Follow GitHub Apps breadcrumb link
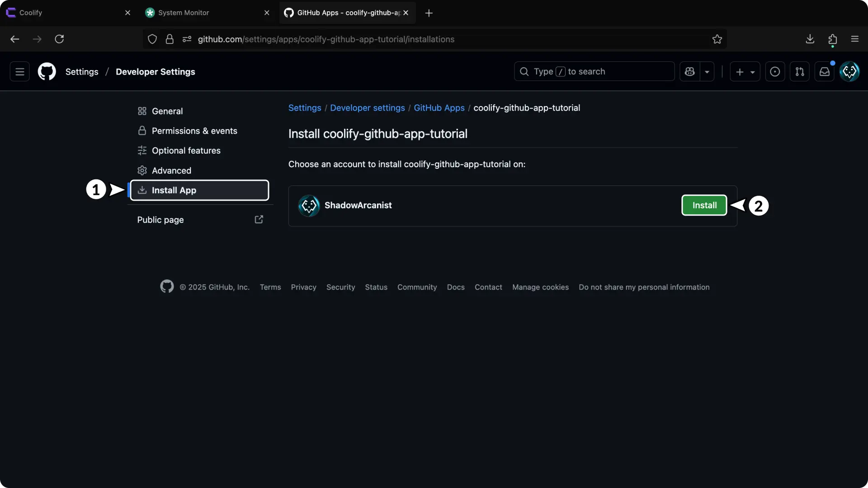868x488 pixels. 439,108
